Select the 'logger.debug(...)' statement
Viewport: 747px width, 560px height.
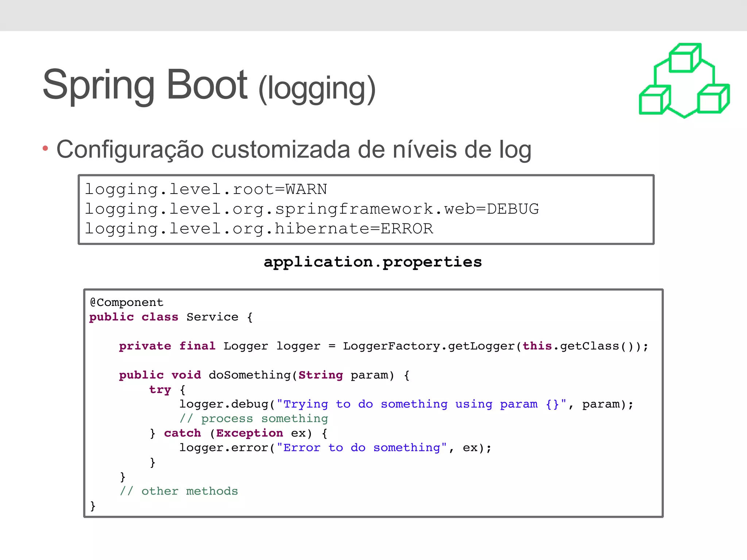pyautogui.click(x=406, y=404)
